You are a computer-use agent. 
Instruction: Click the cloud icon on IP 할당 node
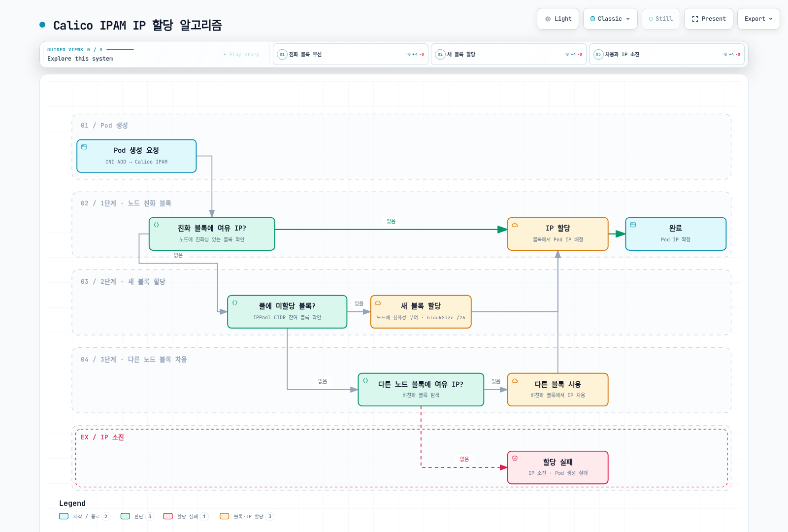click(x=515, y=225)
